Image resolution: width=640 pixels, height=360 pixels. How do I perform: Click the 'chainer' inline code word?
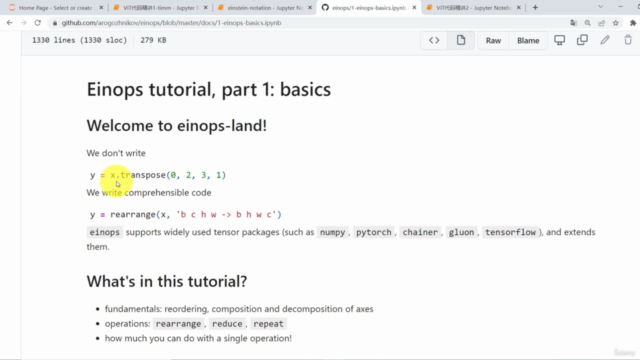(420, 232)
